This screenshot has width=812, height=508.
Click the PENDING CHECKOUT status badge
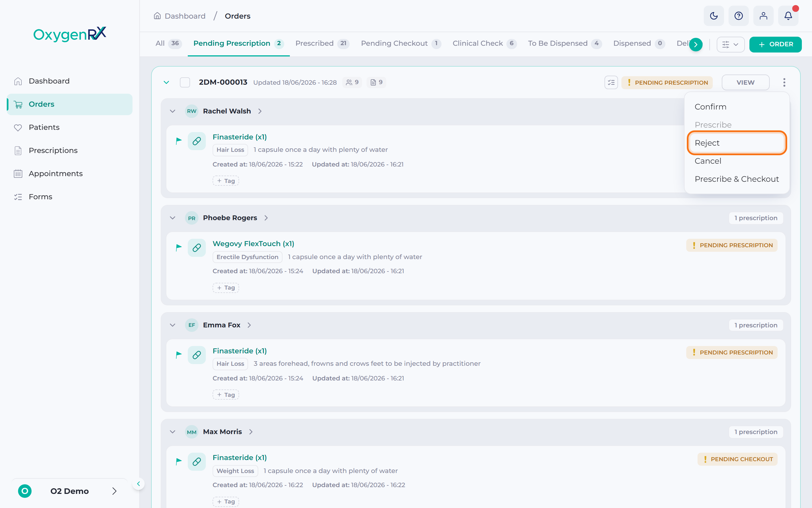738,459
